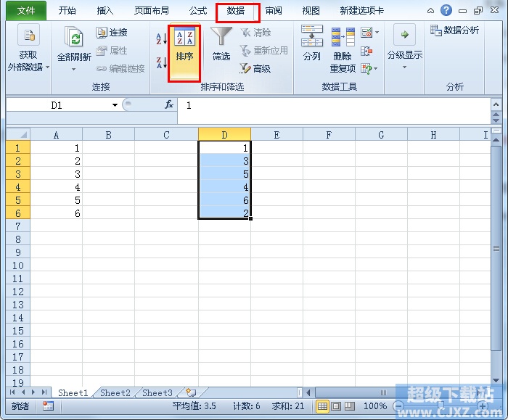Select column A header
Viewport: 508px width, 420px height.
[57, 134]
